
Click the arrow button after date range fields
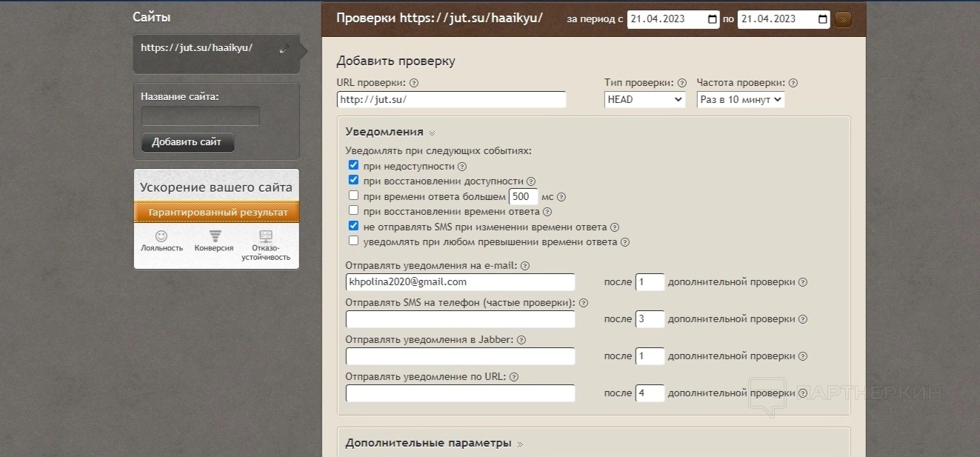843,19
